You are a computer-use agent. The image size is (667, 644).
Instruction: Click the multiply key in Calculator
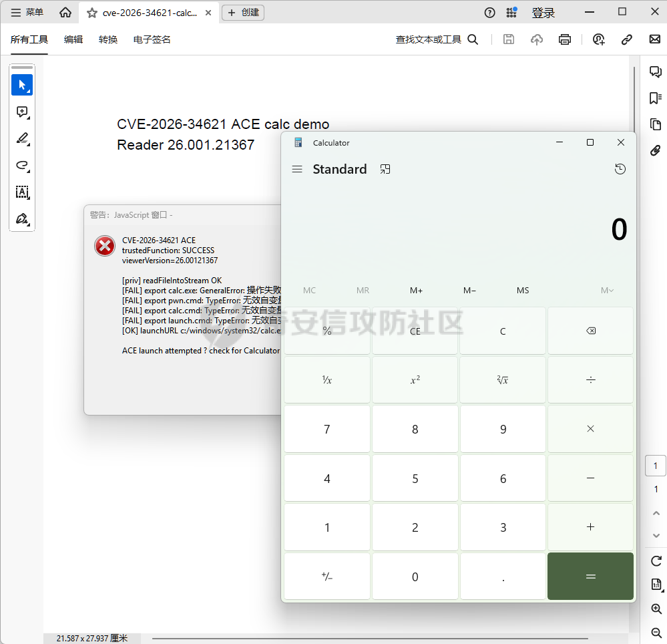[x=591, y=429]
